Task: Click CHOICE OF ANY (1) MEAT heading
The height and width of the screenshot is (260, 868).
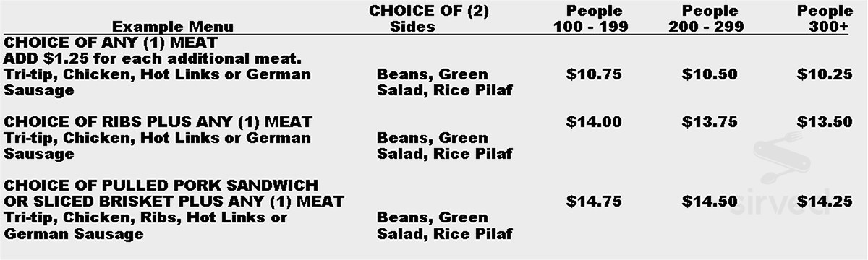Action: click(x=110, y=43)
